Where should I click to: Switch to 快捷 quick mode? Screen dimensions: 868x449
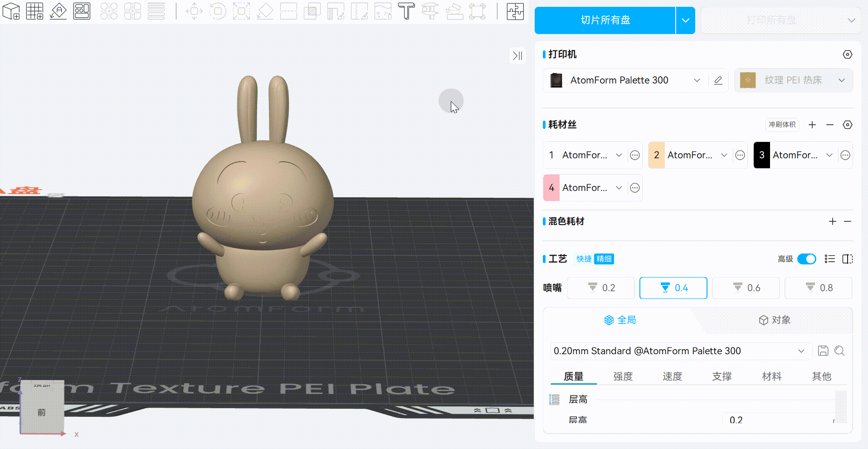coord(584,259)
